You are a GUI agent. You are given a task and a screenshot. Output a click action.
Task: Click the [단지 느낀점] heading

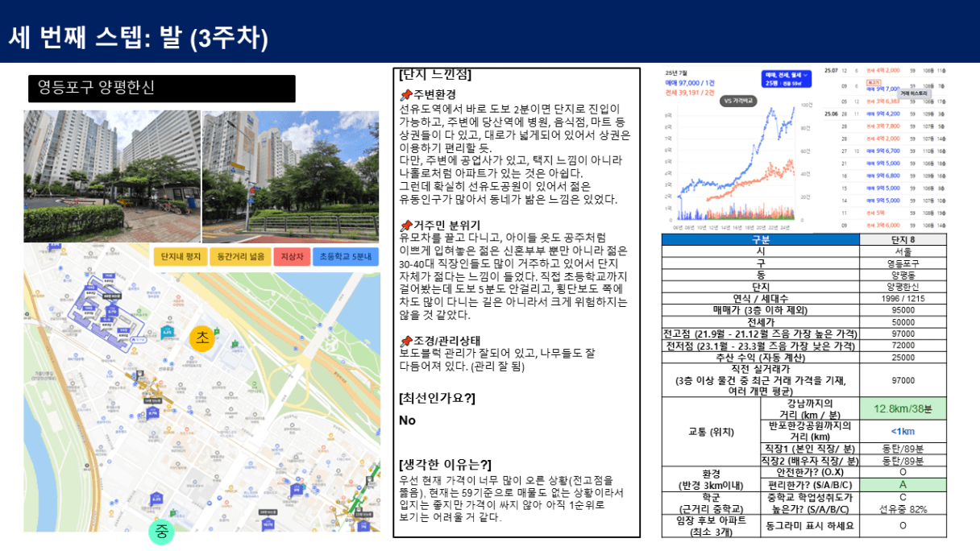[435, 75]
